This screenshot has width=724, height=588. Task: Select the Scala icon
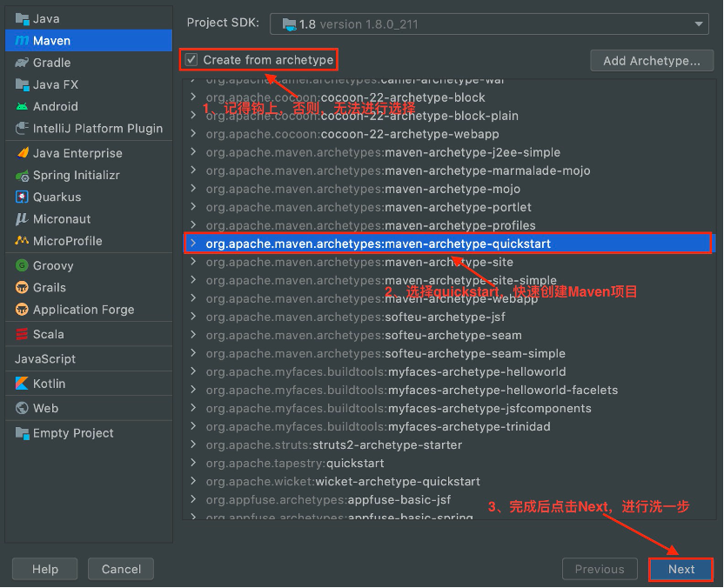pyautogui.click(x=22, y=334)
